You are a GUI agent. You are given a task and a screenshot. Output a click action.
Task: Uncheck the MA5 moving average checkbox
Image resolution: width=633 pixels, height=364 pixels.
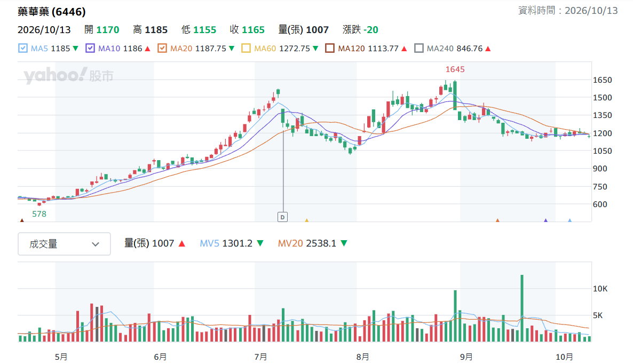23,49
